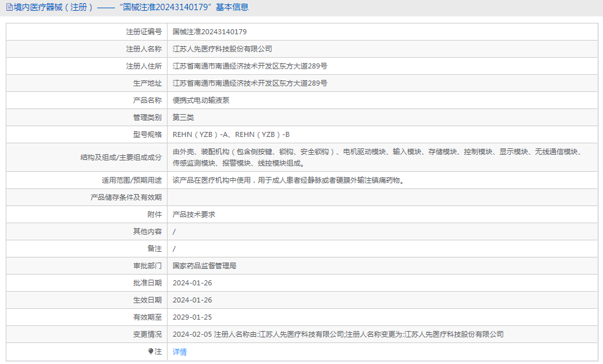Select product name 便携式电动输液泵

(201, 100)
